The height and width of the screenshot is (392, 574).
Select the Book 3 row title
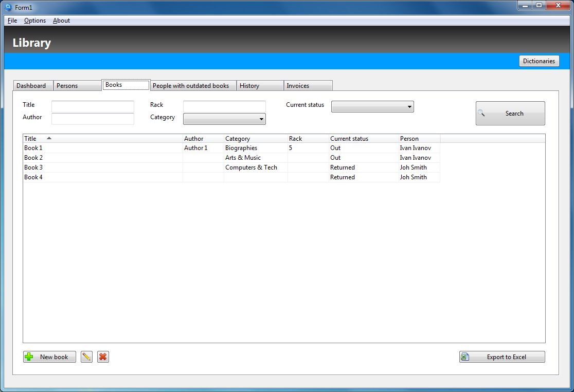33,167
